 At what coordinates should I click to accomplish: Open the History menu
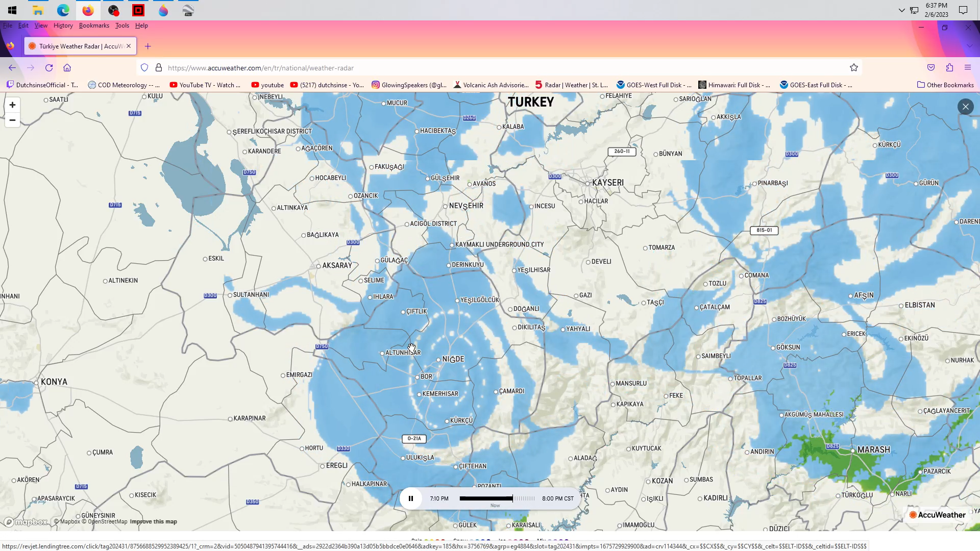click(63, 26)
